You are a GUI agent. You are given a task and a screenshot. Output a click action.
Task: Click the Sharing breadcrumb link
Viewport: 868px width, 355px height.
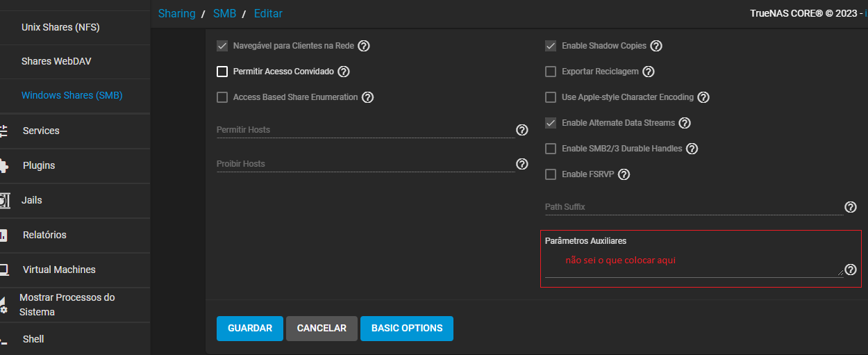(x=176, y=13)
